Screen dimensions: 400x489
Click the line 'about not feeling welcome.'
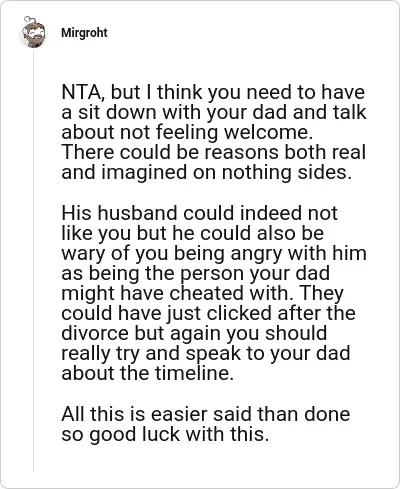(x=187, y=132)
